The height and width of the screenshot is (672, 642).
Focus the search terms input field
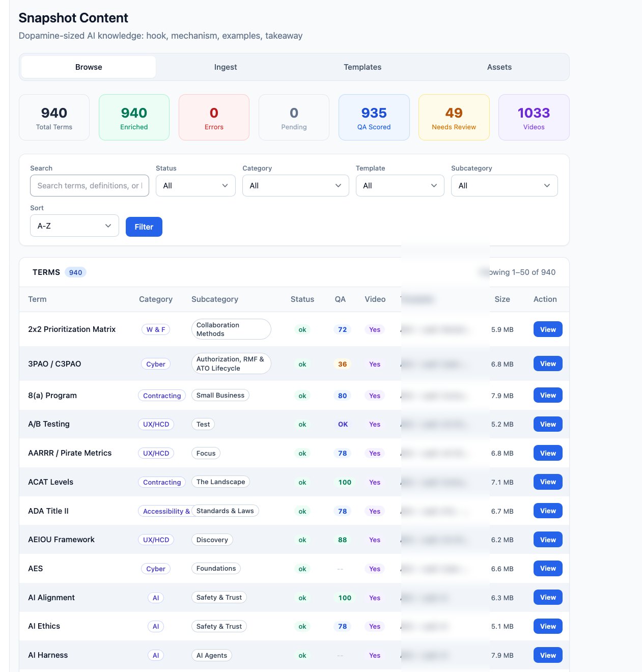tap(90, 186)
